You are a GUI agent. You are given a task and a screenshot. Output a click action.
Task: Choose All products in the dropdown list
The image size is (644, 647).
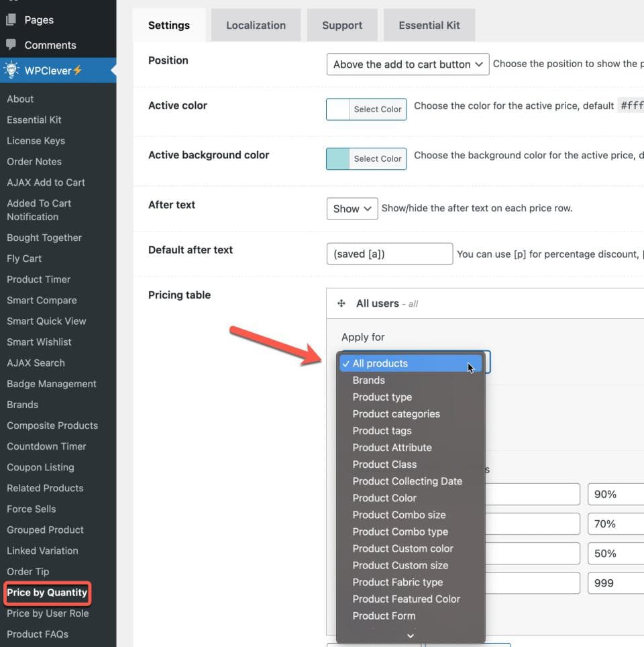coord(411,364)
